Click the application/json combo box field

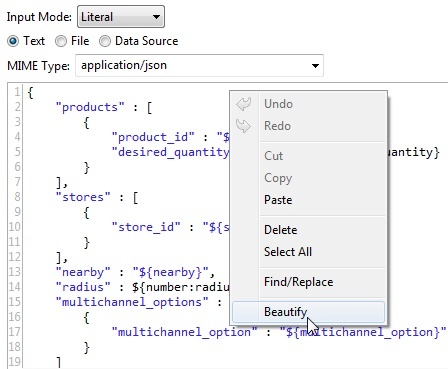[x=199, y=66]
